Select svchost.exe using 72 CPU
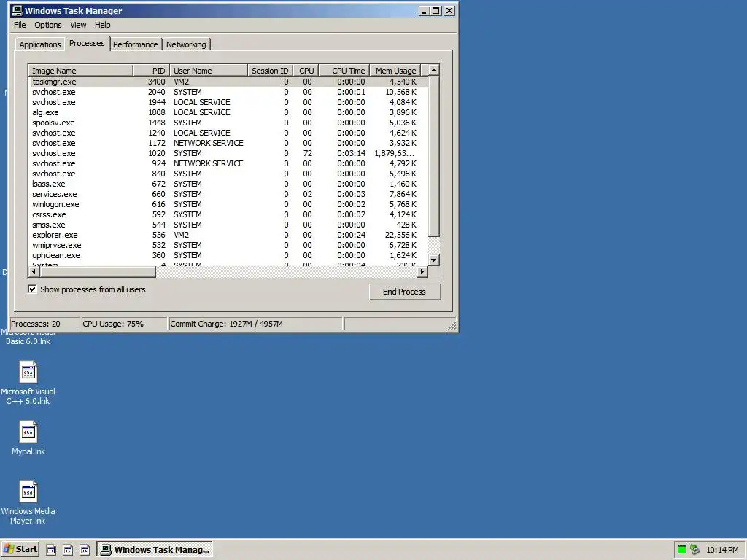 tap(228, 153)
